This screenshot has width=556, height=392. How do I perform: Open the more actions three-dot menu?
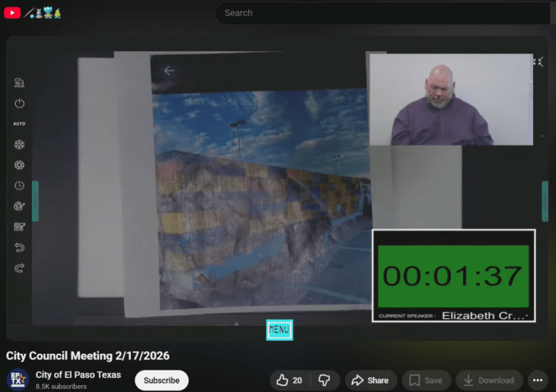(x=537, y=380)
